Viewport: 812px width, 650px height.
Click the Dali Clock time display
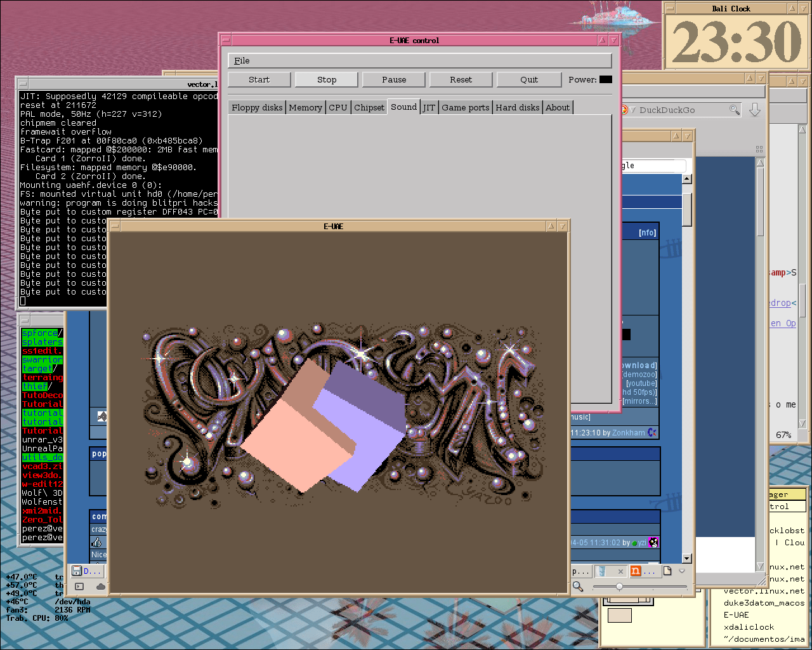(x=737, y=42)
